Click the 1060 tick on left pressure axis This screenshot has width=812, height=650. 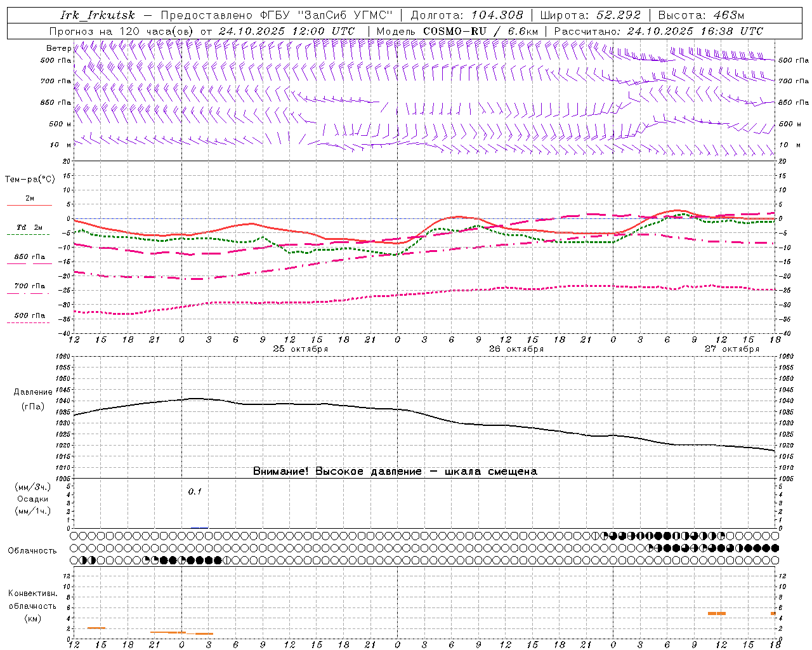64,357
